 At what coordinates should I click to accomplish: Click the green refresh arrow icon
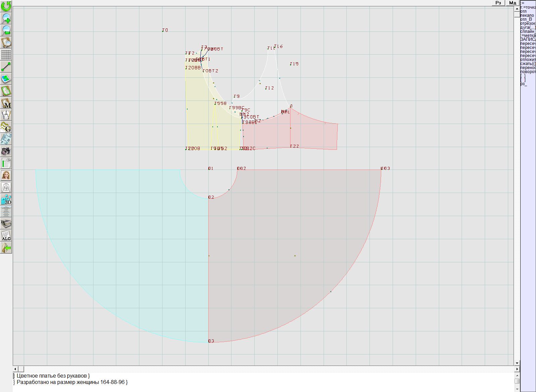(6, 6)
